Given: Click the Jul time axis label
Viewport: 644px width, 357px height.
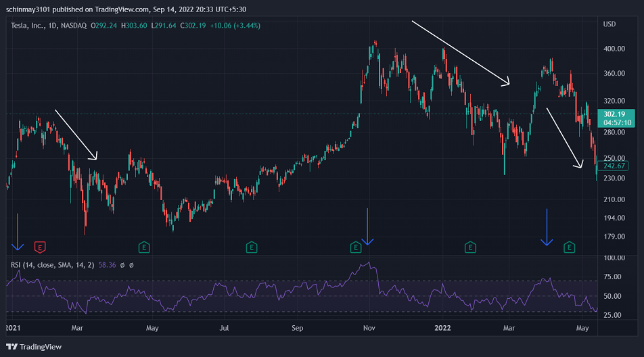Looking at the screenshot, I should tap(224, 329).
